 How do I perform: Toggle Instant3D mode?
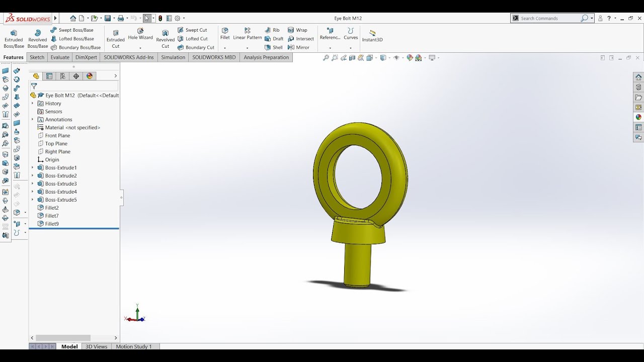pyautogui.click(x=372, y=36)
